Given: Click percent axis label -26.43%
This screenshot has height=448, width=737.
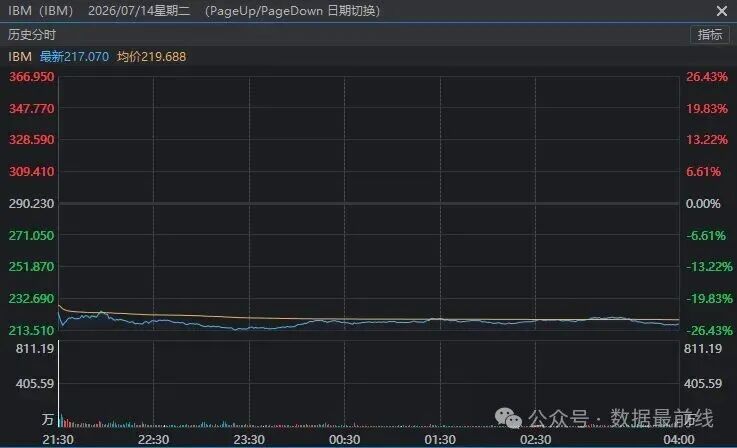Looking at the screenshot, I should pyautogui.click(x=709, y=330).
